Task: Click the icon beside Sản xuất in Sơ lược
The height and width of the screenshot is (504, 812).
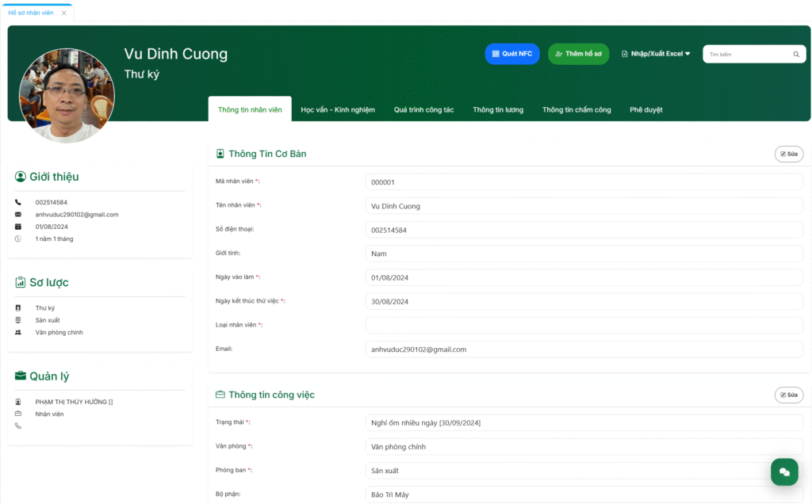Action: click(x=18, y=320)
